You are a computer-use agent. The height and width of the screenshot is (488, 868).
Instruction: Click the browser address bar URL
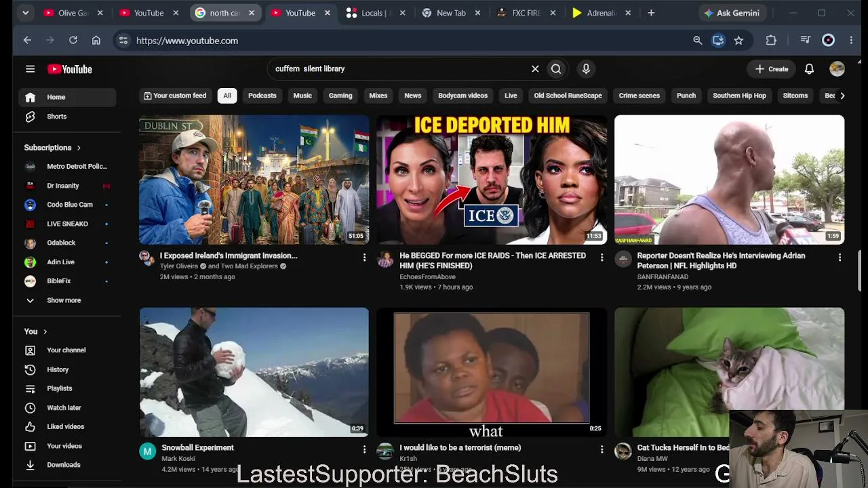point(187,41)
